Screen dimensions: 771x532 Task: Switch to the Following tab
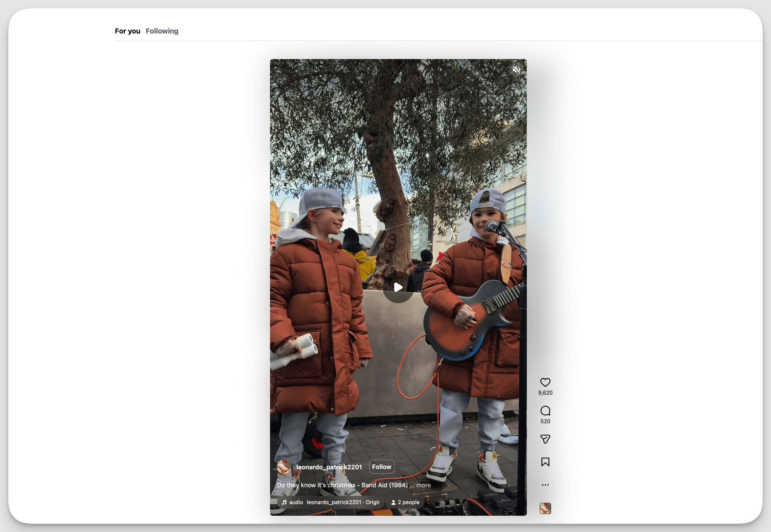162,31
